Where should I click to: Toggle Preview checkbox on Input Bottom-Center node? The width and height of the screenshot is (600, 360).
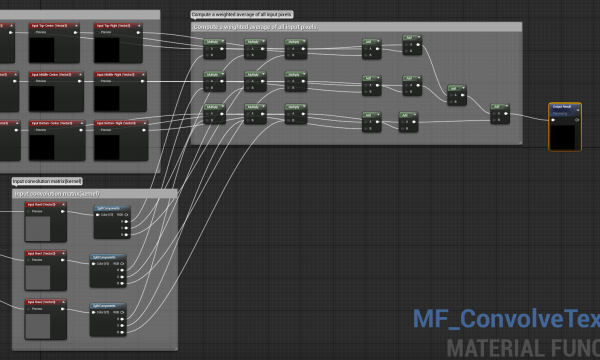click(33, 130)
